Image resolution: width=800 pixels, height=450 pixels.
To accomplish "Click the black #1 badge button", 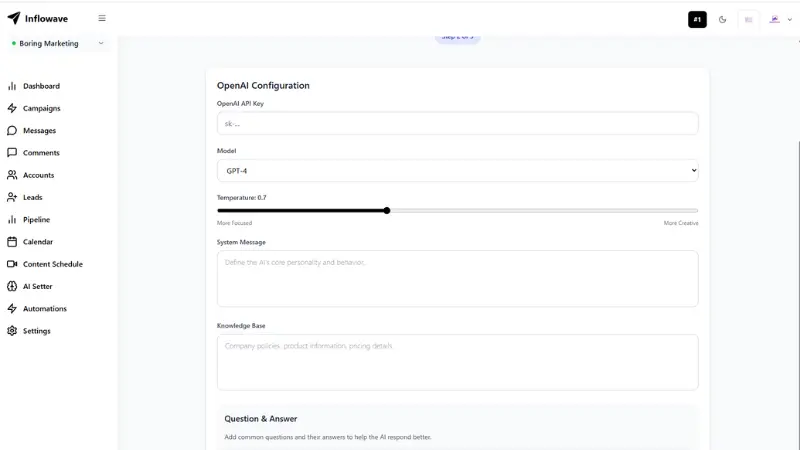I will (x=697, y=19).
